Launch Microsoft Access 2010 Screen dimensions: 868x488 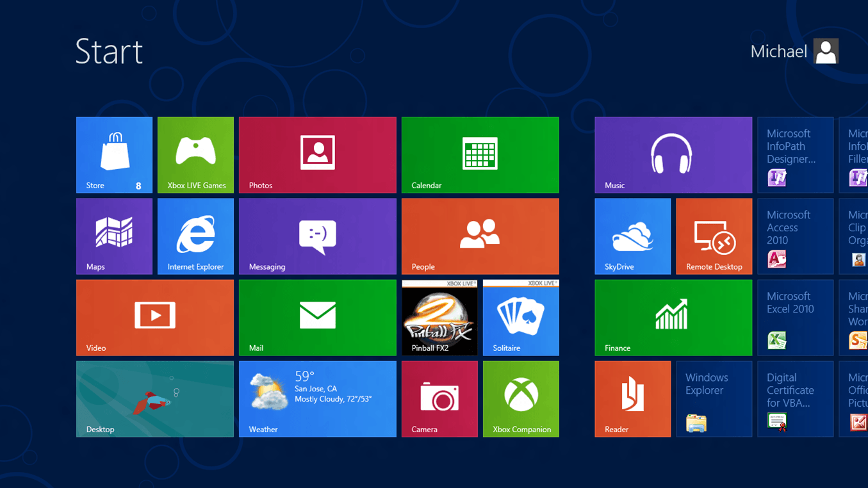pyautogui.click(x=795, y=236)
